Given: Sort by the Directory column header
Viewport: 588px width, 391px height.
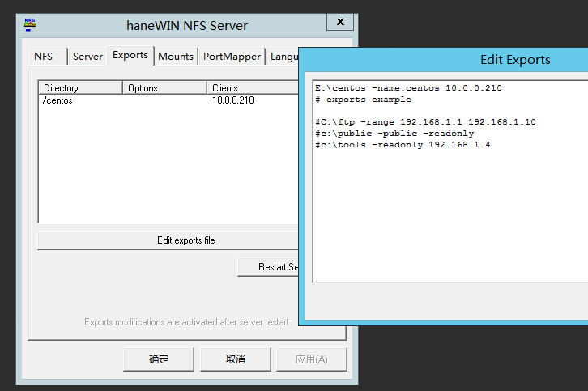Looking at the screenshot, I should [80, 87].
